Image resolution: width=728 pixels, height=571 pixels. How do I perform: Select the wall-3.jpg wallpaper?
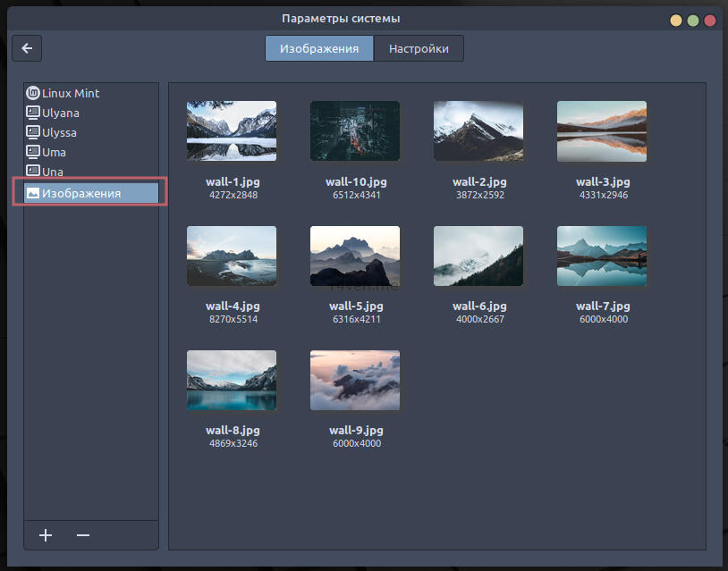(602, 130)
